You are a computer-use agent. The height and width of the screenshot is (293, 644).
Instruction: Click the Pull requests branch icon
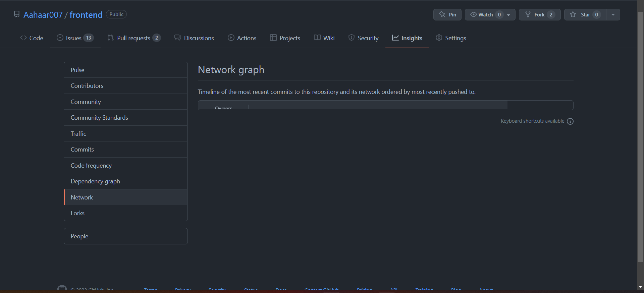(x=111, y=38)
